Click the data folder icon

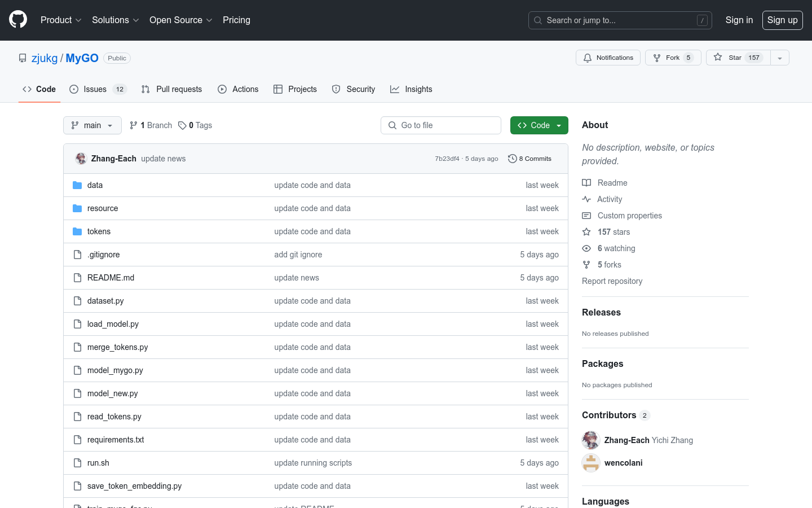[x=77, y=185]
